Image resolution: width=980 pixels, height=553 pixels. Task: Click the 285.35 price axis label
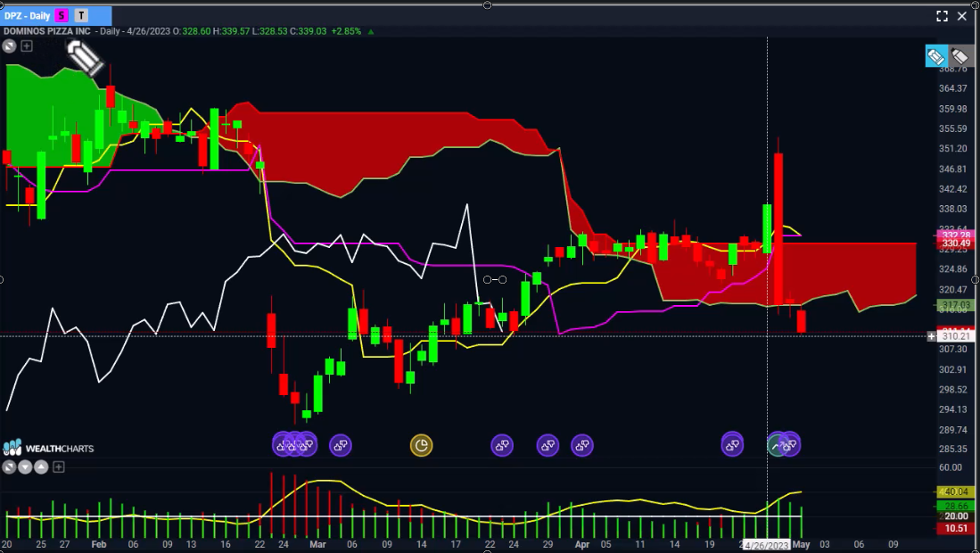[953, 449]
